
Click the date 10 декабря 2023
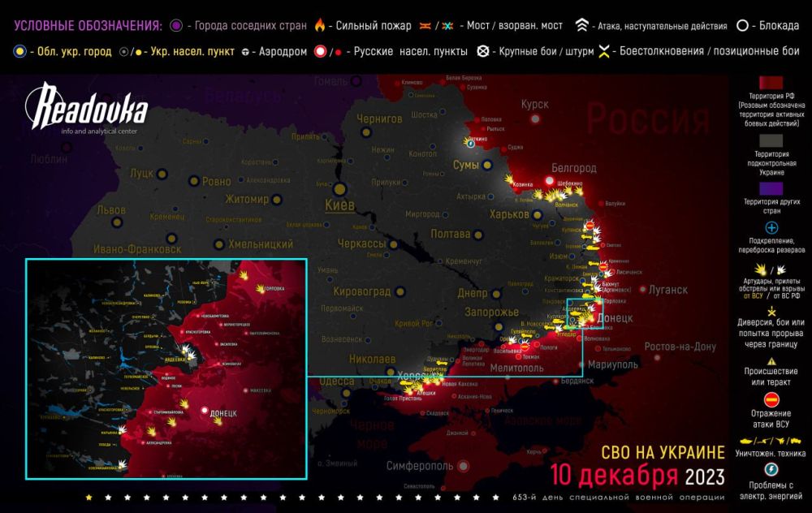coord(637,476)
